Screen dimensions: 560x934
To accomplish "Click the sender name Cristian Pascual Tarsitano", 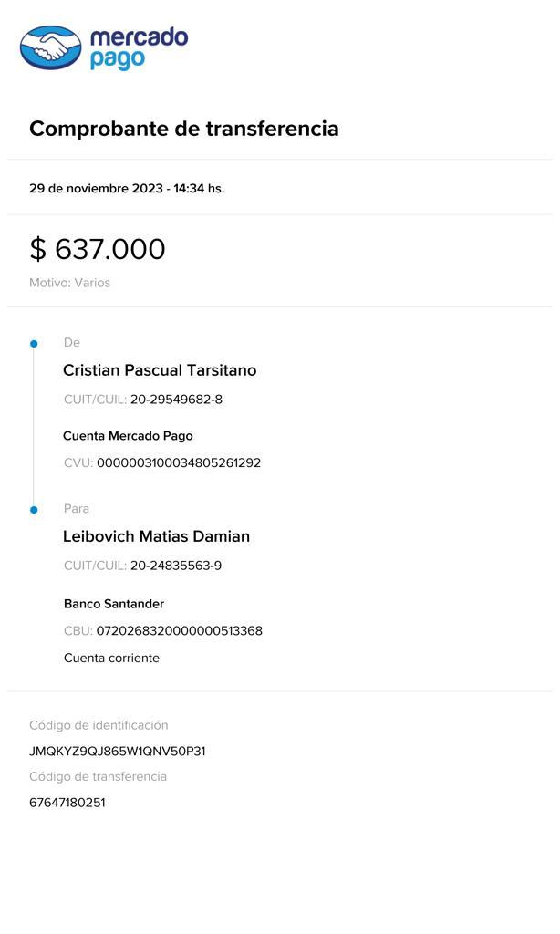I will [160, 370].
